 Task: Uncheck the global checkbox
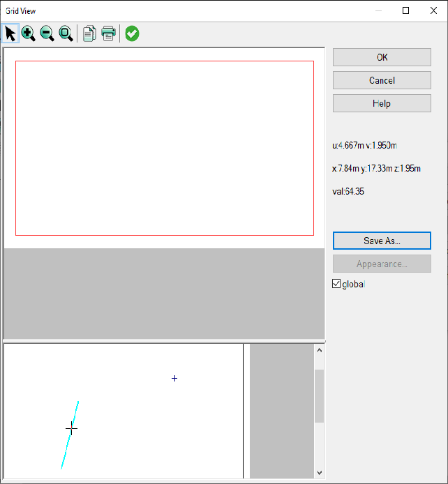point(336,284)
